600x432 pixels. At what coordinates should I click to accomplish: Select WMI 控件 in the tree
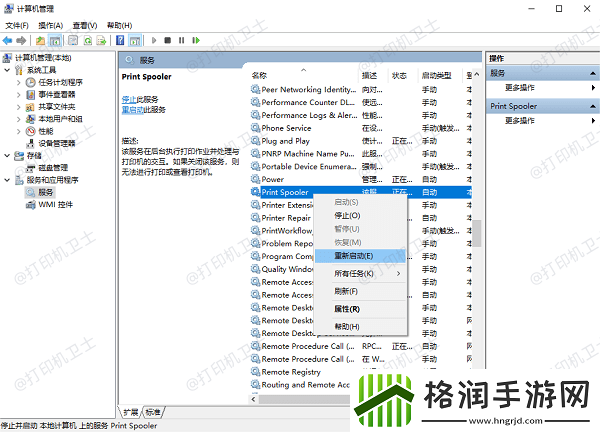click(55, 204)
